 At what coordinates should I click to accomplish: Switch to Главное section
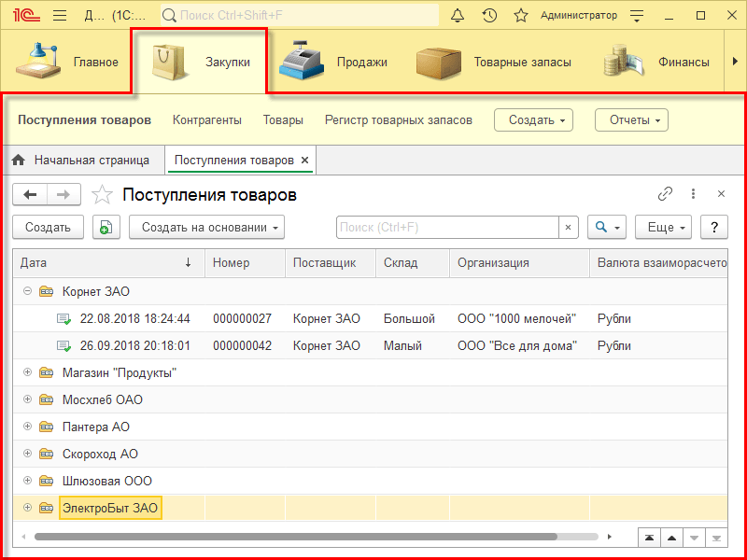[x=65, y=62]
